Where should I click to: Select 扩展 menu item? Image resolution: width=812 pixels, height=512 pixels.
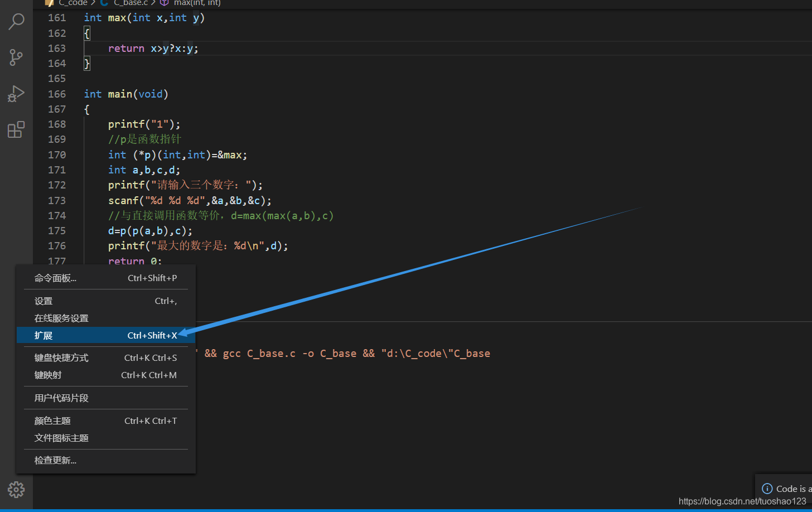click(x=106, y=335)
